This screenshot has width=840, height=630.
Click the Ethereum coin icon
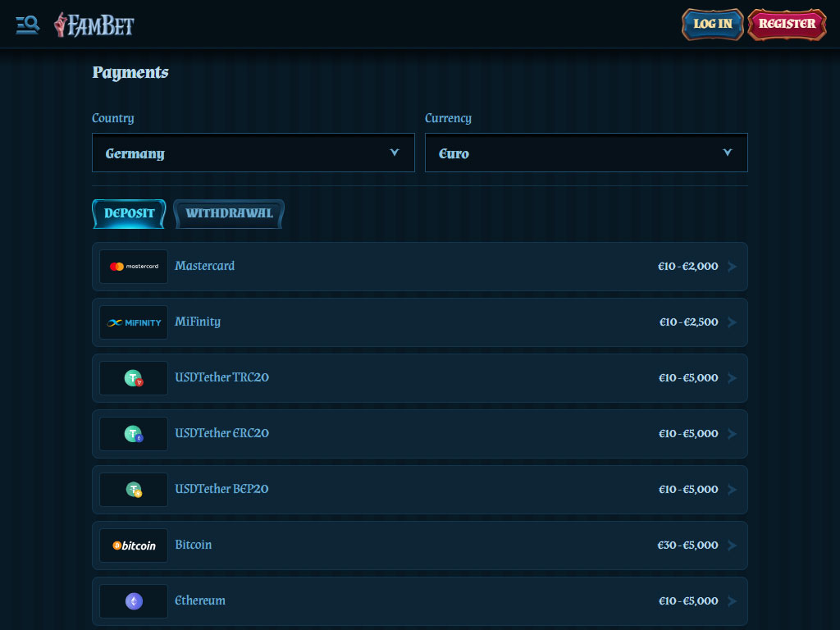[134, 601]
